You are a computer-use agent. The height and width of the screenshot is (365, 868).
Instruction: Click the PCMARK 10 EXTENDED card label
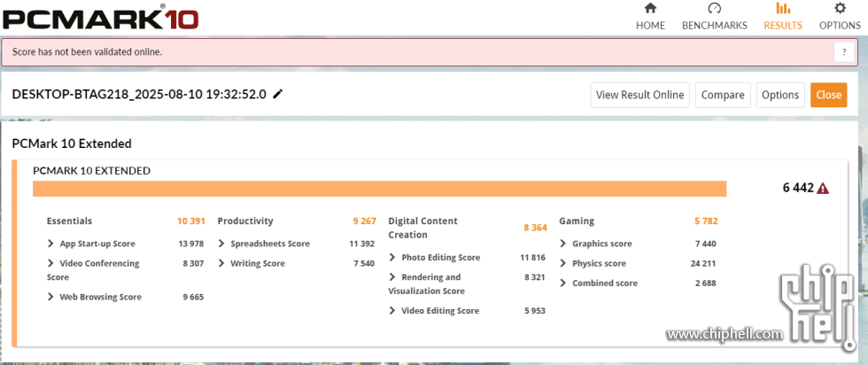[91, 171]
